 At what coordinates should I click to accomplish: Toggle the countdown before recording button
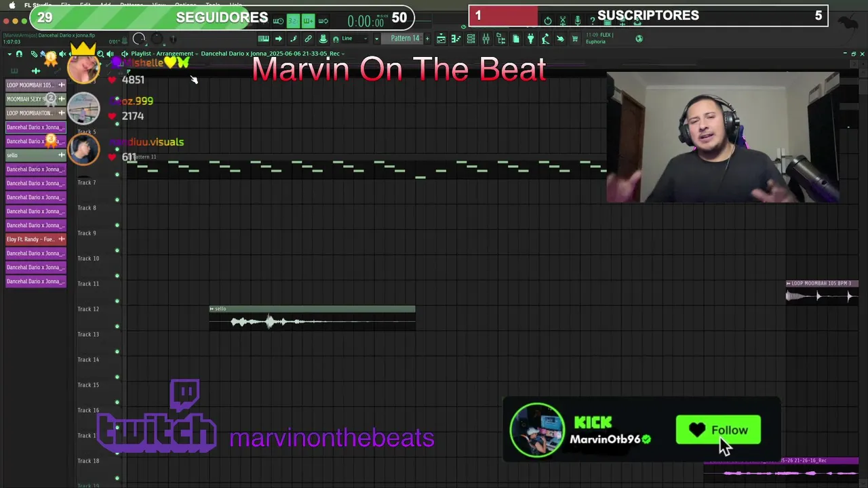coord(293,20)
